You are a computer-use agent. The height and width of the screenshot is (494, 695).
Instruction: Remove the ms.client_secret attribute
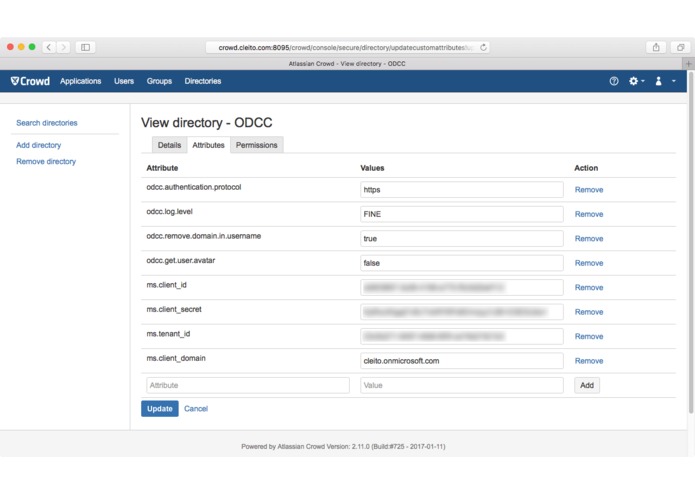tap(589, 312)
